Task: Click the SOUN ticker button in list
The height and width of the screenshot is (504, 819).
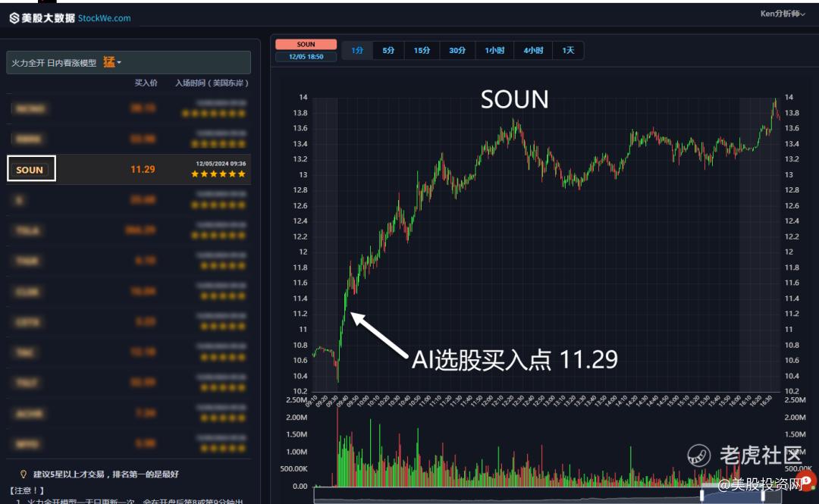Action: pyautogui.click(x=30, y=170)
